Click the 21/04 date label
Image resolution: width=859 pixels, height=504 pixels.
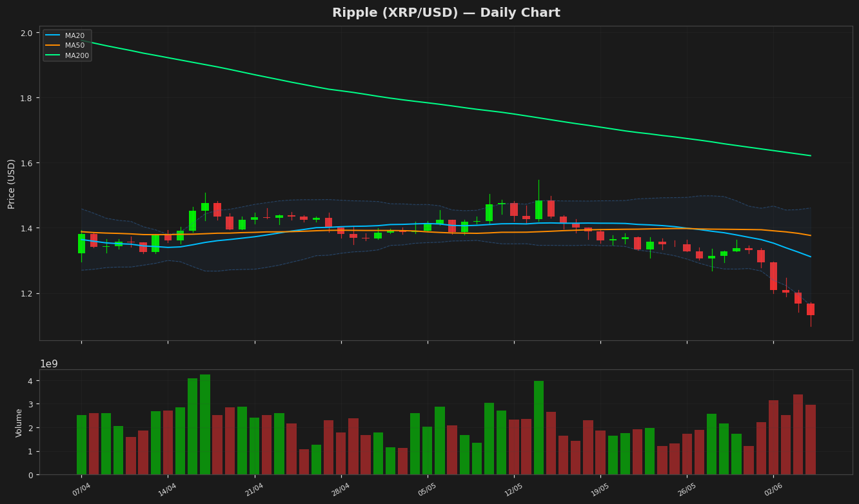coord(254,489)
